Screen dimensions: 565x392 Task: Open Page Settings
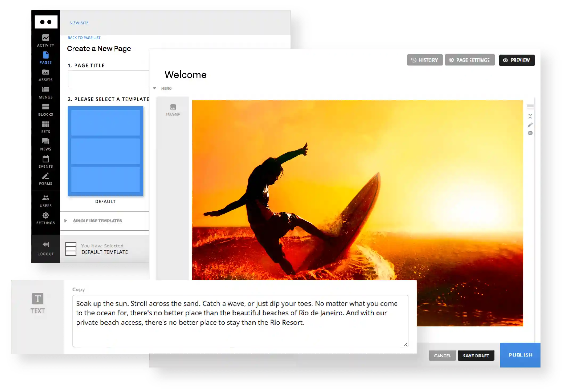coord(470,60)
